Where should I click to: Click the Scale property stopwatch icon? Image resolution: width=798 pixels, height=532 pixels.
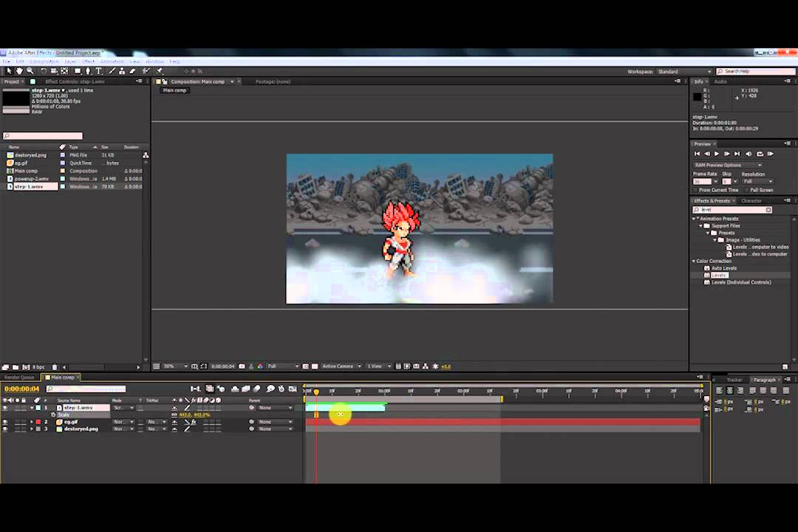click(53, 415)
